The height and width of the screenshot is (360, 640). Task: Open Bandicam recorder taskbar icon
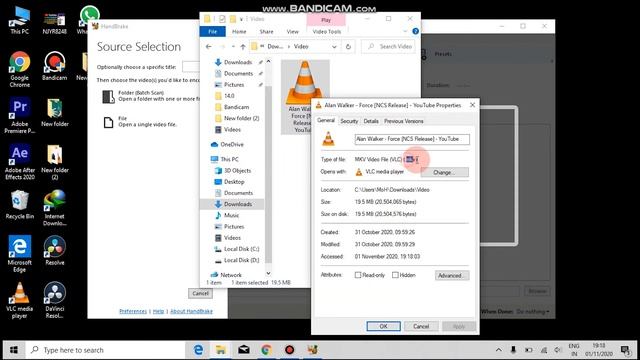coord(289,350)
